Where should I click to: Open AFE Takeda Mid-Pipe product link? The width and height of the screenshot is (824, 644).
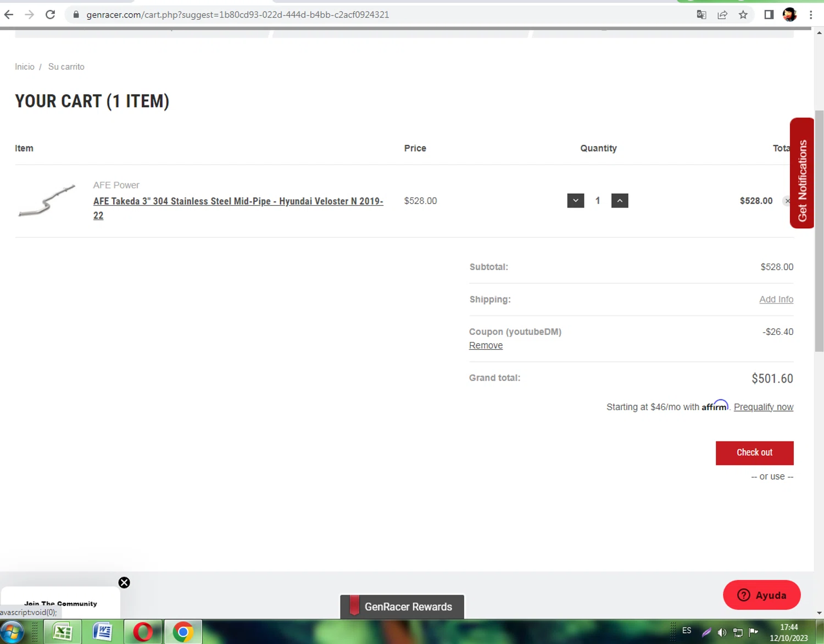tap(238, 208)
